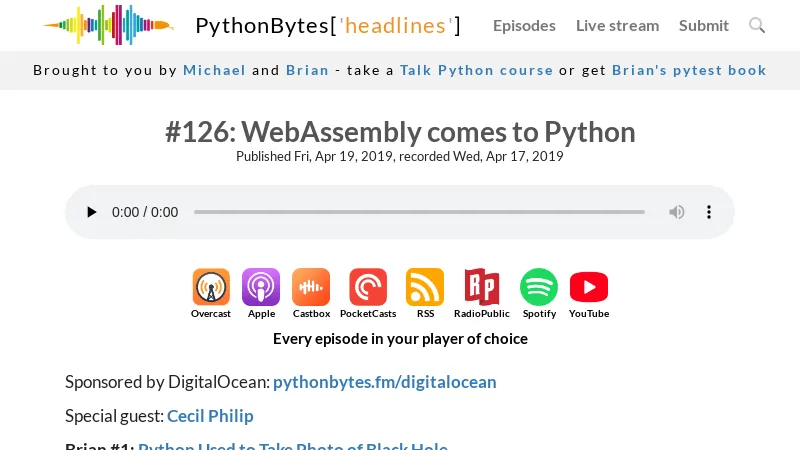Visit the pythonbytes.fm/digitalocean sponsor link
Viewport: 800px width, 450px height.
(384, 382)
